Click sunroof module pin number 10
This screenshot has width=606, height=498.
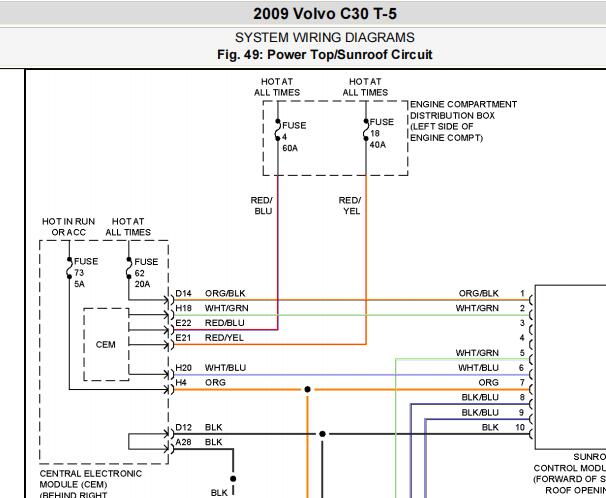520,427
